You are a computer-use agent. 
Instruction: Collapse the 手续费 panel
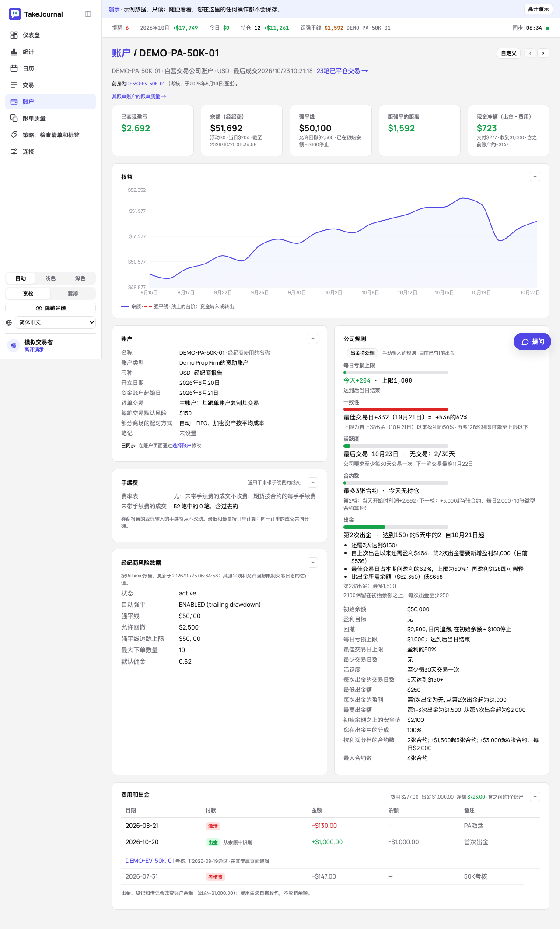click(313, 482)
